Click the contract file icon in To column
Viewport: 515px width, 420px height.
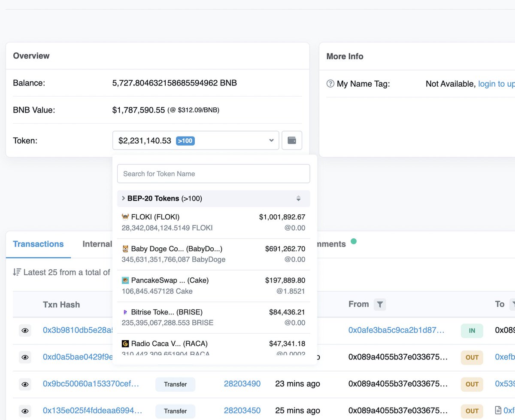click(498, 410)
